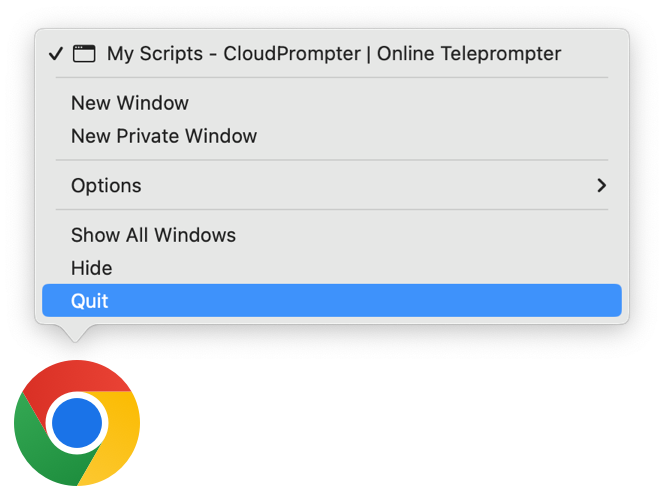Screen dimensions: 664x486
Task: Select Show All Windows
Action: point(153,235)
